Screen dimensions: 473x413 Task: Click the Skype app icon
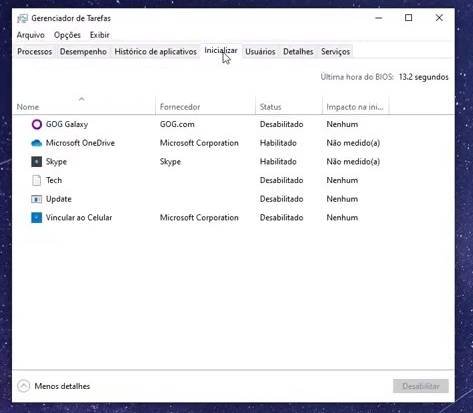(37, 162)
